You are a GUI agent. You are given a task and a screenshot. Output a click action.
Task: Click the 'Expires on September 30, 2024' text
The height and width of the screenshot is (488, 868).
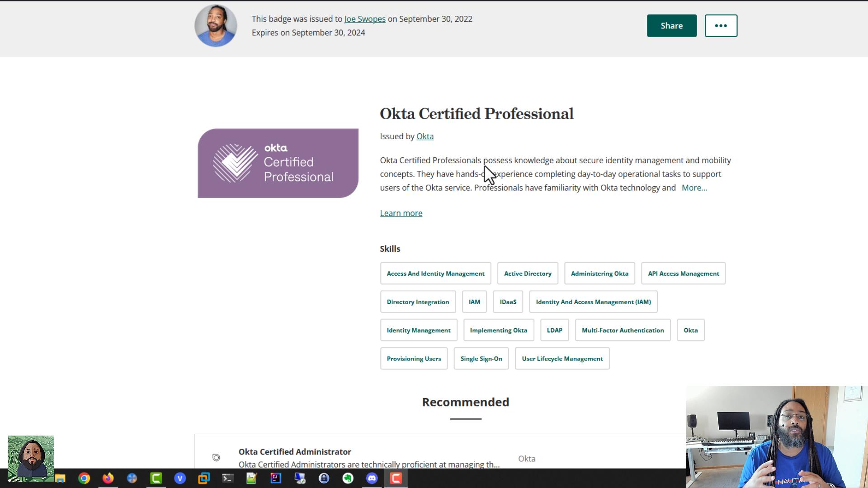(308, 33)
